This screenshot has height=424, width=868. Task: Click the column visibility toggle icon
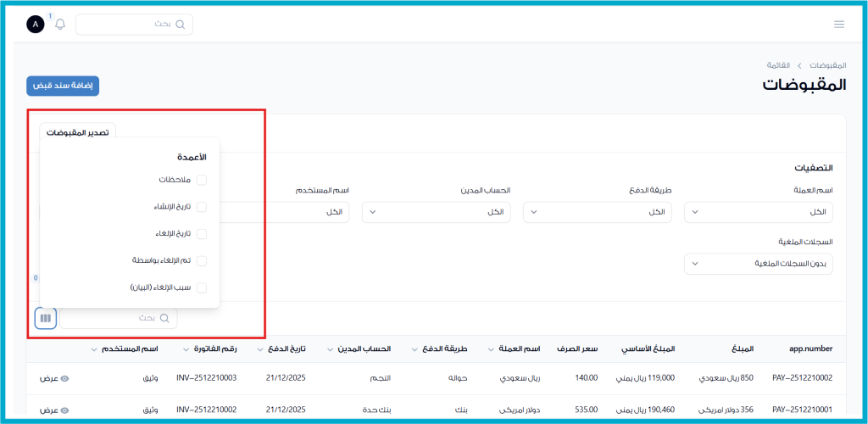tap(46, 318)
